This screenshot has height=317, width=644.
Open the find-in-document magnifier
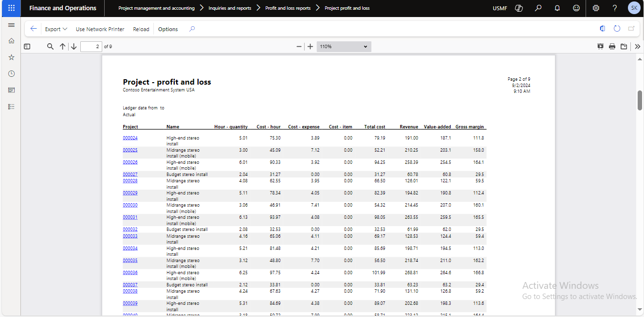(50, 47)
